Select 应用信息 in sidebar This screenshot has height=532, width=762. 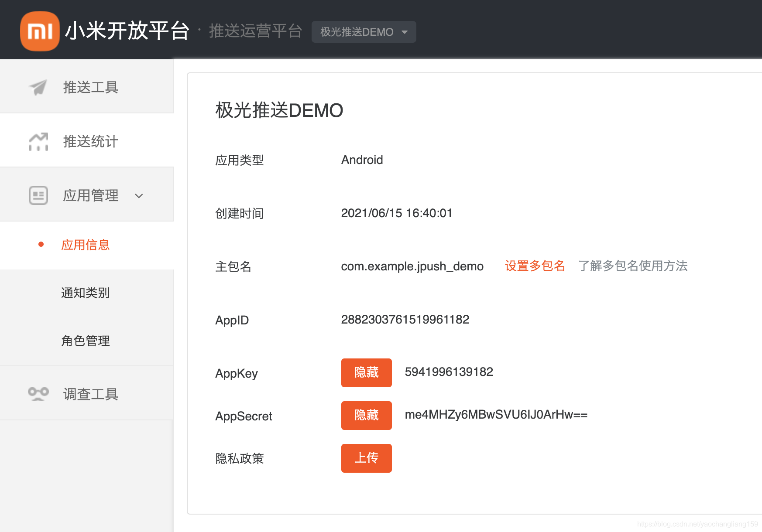point(85,245)
